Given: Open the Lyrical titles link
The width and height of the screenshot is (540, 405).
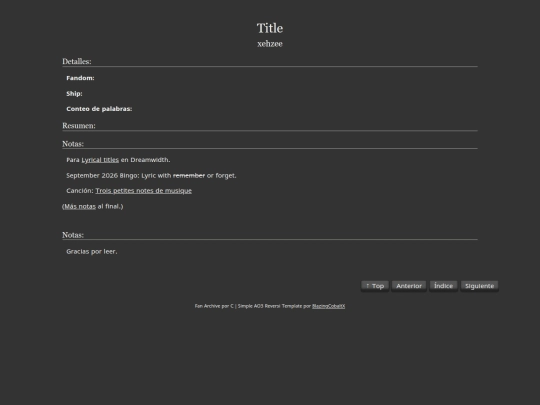Looking at the screenshot, I should [x=100, y=160].
